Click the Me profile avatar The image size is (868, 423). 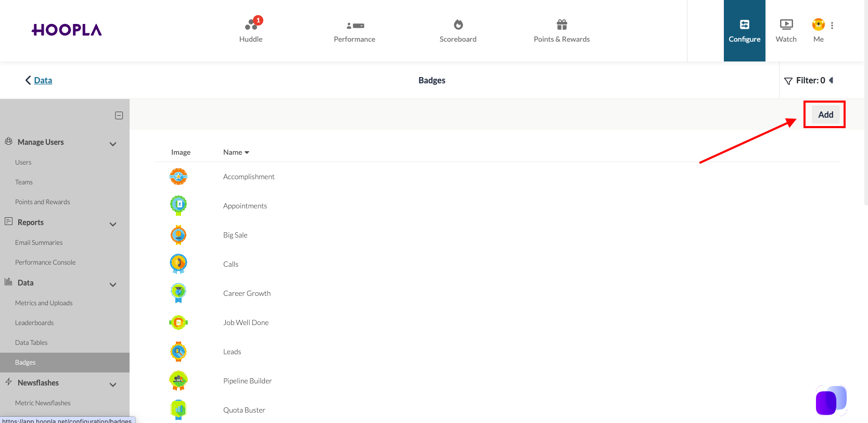[818, 24]
